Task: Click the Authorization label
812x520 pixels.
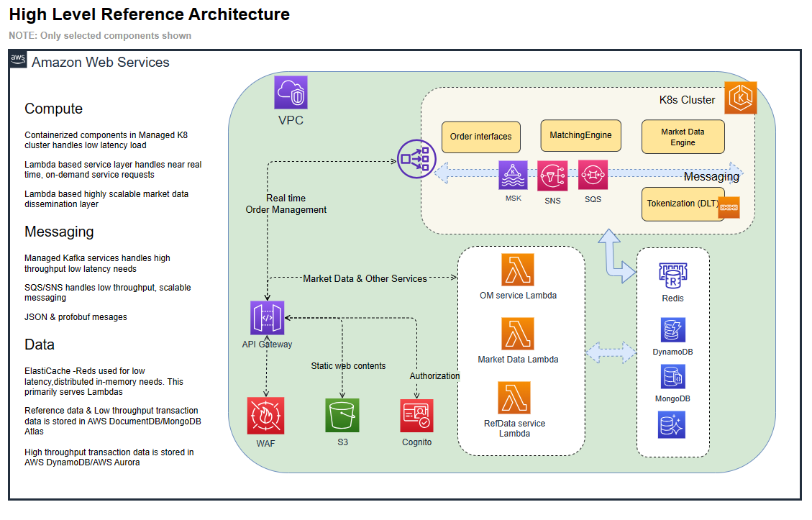Action: (x=434, y=376)
